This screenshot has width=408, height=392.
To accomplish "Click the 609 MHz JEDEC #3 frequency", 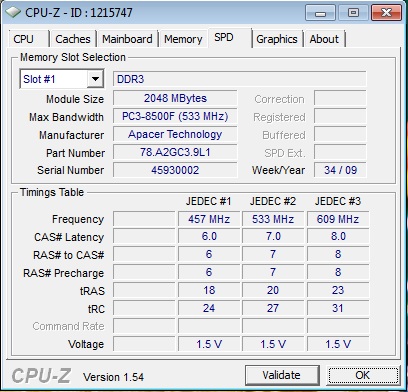I will 338,219.
